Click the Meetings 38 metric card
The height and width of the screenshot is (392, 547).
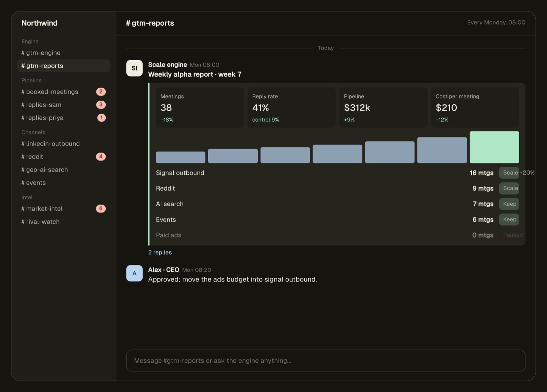(200, 107)
